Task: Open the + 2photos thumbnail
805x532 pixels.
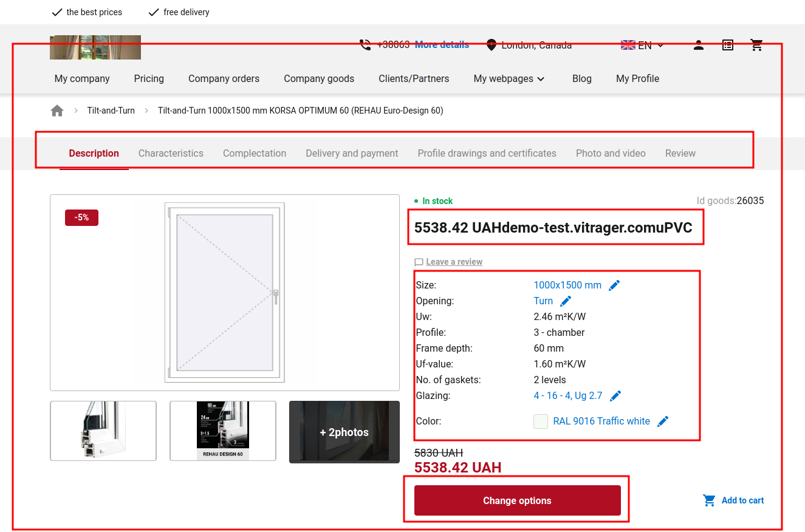Action: point(344,432)
